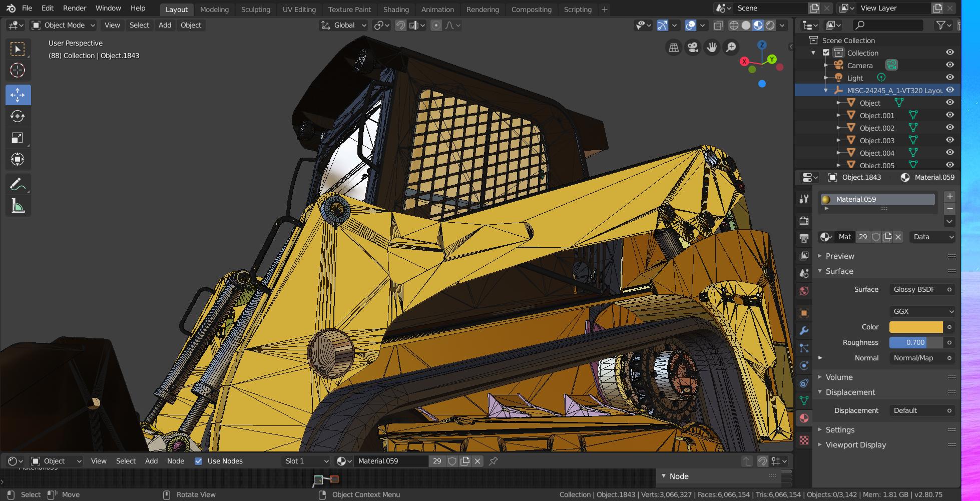Pin the node editor material
The height and width of the screenshot is (501, 980).
click(493, 461)
